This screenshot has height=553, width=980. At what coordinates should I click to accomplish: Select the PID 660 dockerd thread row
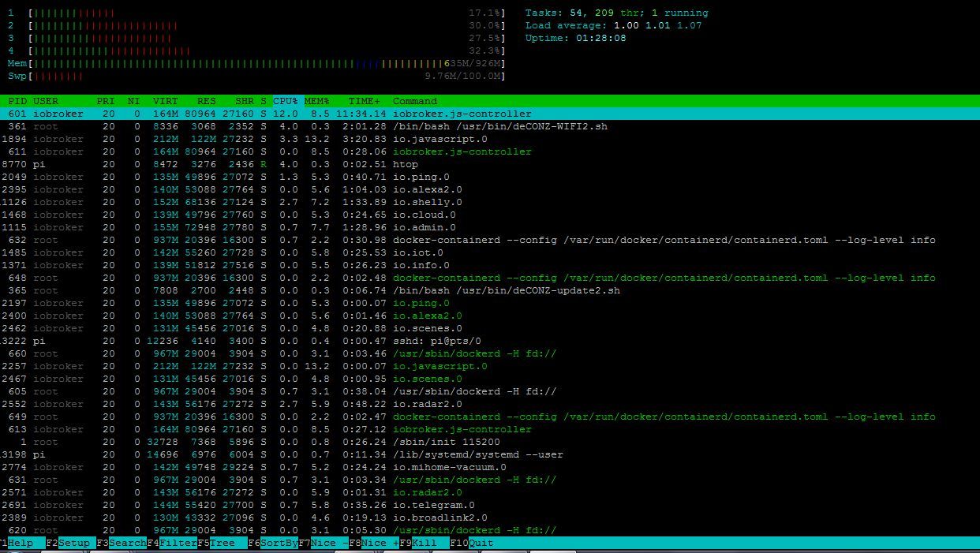click(490, 353)
